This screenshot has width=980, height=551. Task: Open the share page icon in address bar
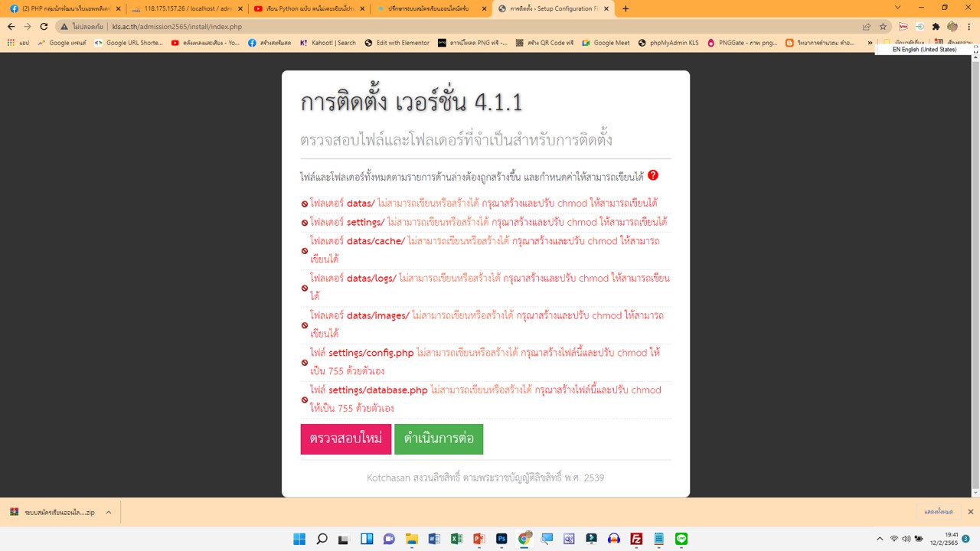(x=867, y=26)
